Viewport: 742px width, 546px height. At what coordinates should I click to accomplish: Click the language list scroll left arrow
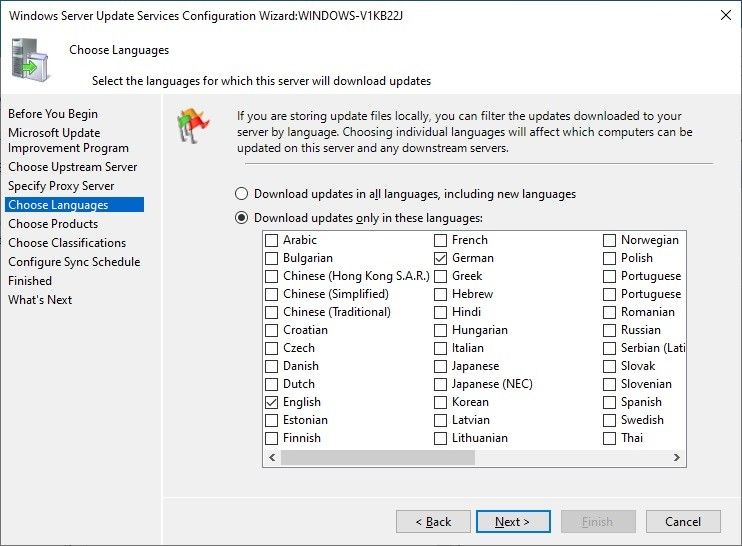point(272,458)
